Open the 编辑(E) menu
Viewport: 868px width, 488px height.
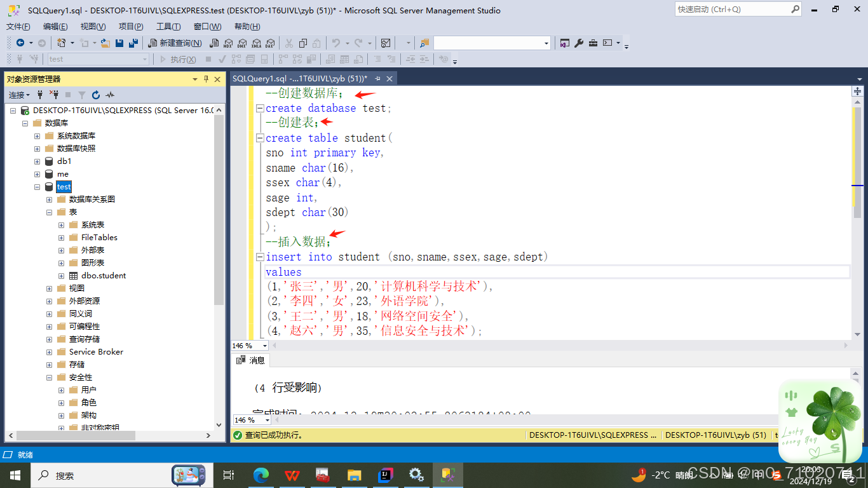click(x=55, y=26)
